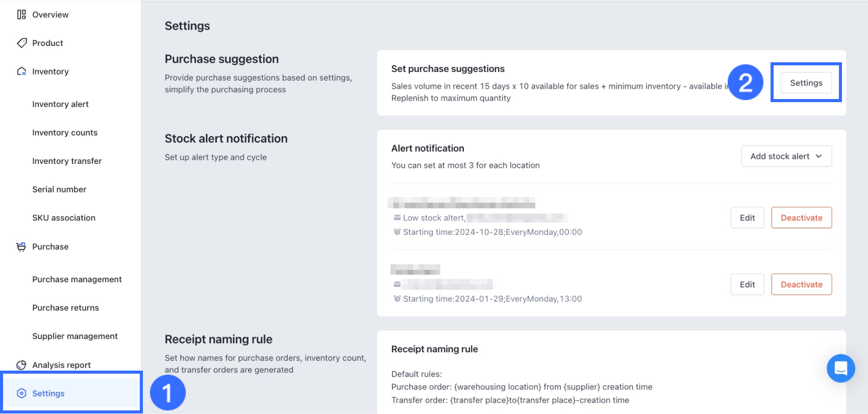
Task: Click the alarm clock icon beside 2024-10-28 starting time
Action: (397, 232)
